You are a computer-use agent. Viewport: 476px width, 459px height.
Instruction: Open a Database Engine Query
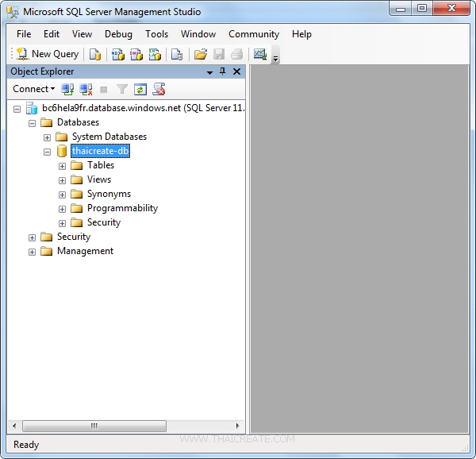click(95, 54)
